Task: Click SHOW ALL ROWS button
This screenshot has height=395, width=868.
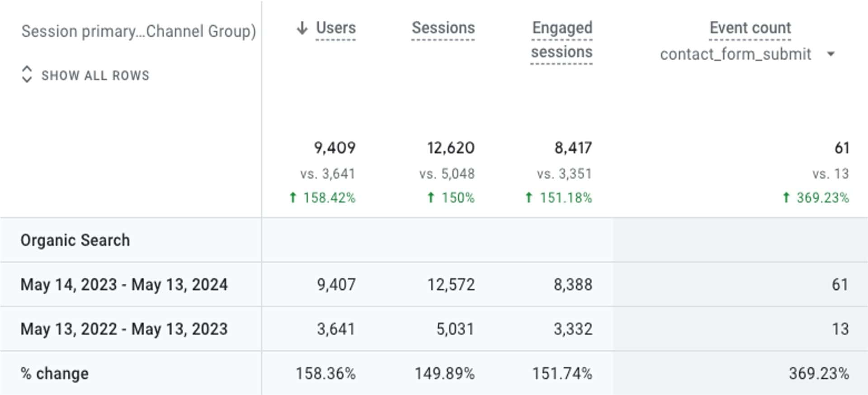Action: pyautogui.click(x=95, y=75)
